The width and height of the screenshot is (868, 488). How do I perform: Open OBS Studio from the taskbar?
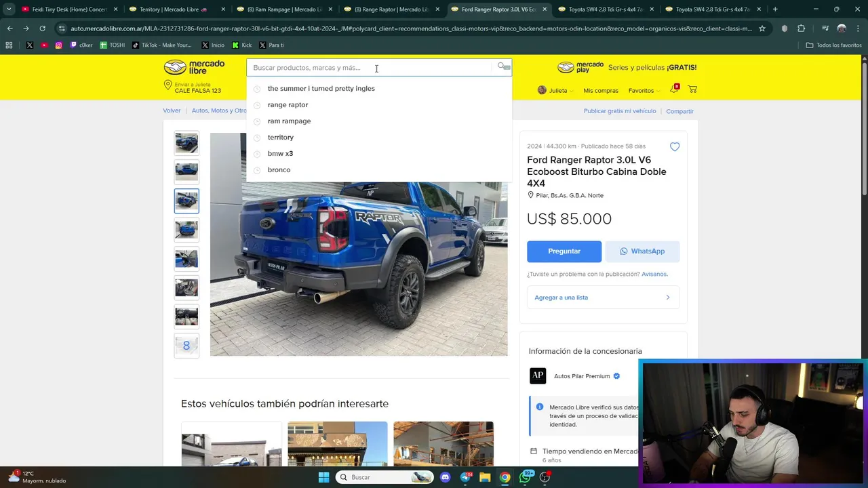coord(545,477)
